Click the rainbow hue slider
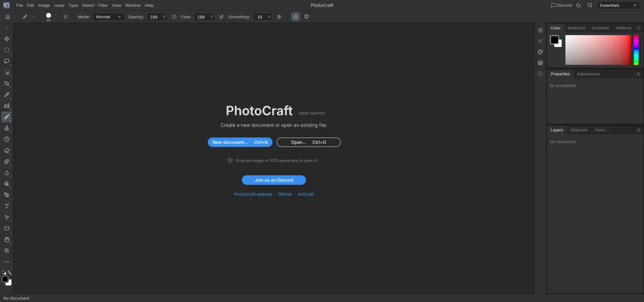 [636, 50]
